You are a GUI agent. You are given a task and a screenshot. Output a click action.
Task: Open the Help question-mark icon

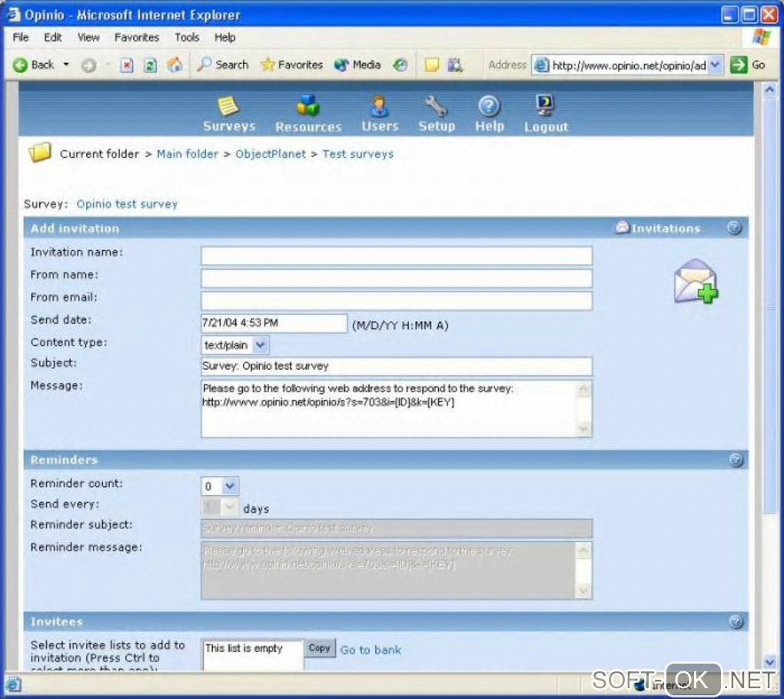point(489,105)
